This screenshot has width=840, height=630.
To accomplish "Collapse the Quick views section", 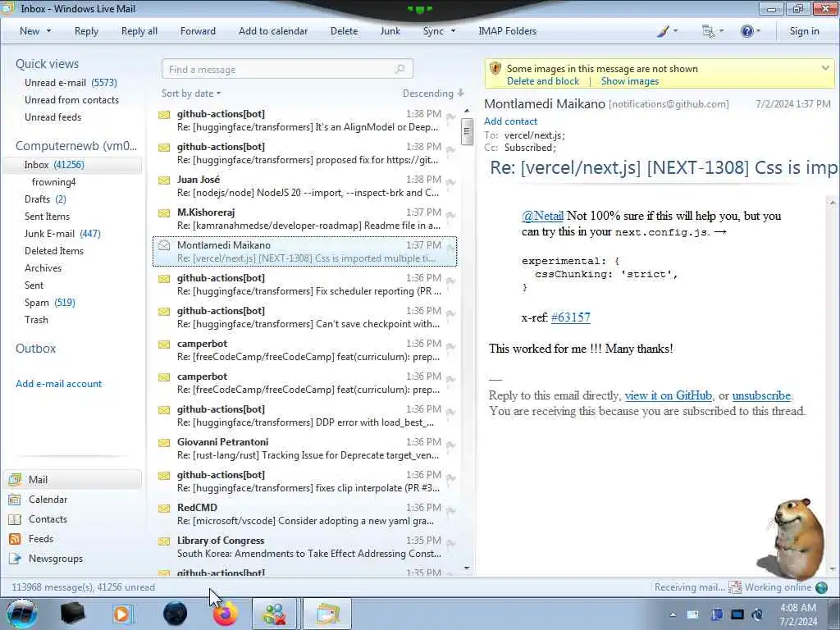I will pyautogui.click(x=47, y=64).
